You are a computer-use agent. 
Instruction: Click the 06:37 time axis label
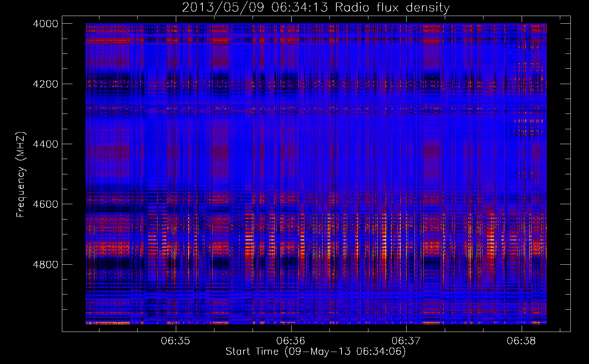point(406,341)
